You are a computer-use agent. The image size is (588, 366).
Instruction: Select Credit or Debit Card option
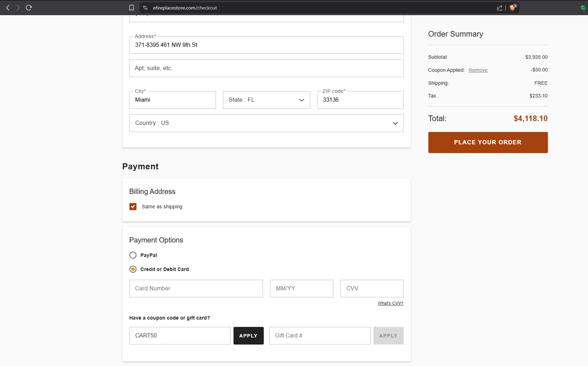tap(133, 269)
